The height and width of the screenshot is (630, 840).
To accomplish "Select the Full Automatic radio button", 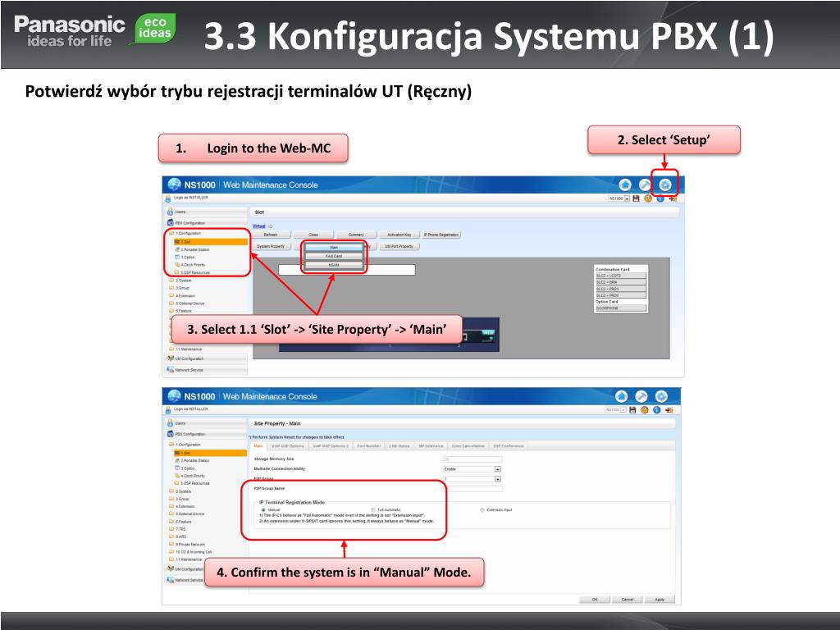I will (373, 510).
